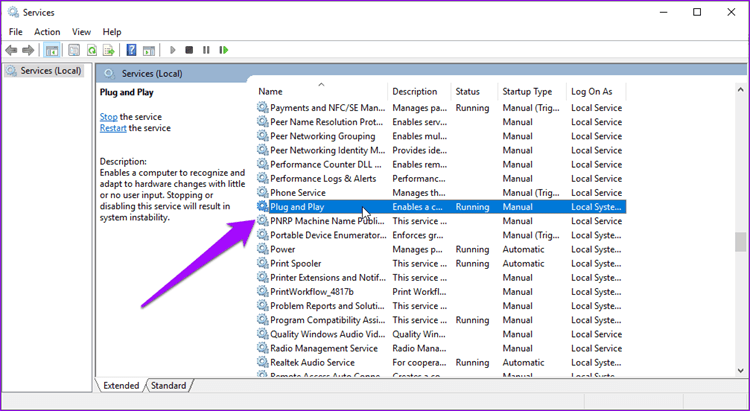The width and height of the screenshot is (750, 411).
Task: Click gear icon beside Radio Management Service
Action: pyautogui.click(x=263, y=348)
